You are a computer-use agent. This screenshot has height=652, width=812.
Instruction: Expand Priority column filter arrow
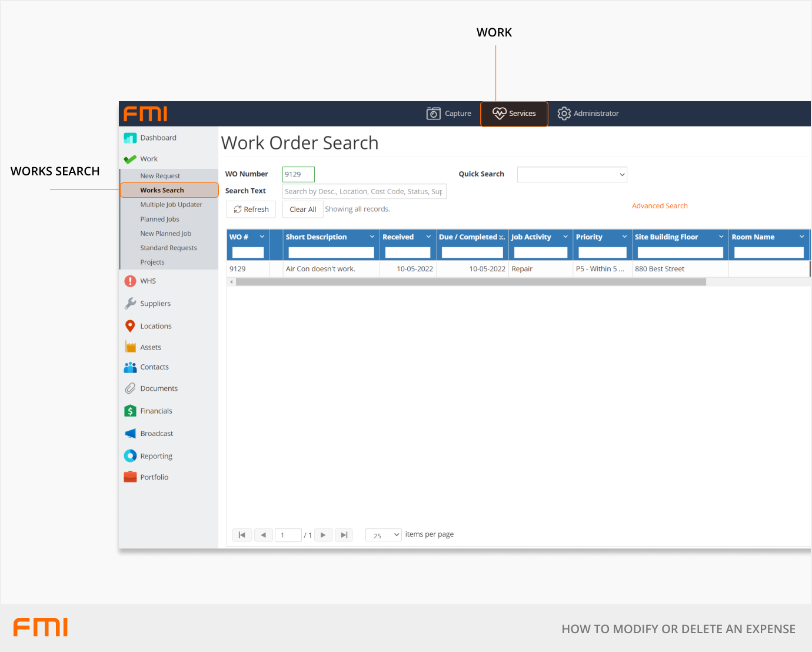pyautogui.click(x=624, y=237)
